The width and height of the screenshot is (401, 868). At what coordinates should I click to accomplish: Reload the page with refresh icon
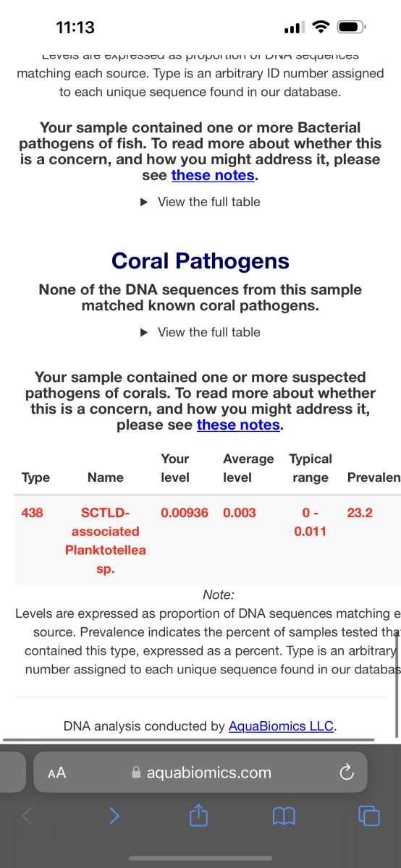[x=347, y=773]
